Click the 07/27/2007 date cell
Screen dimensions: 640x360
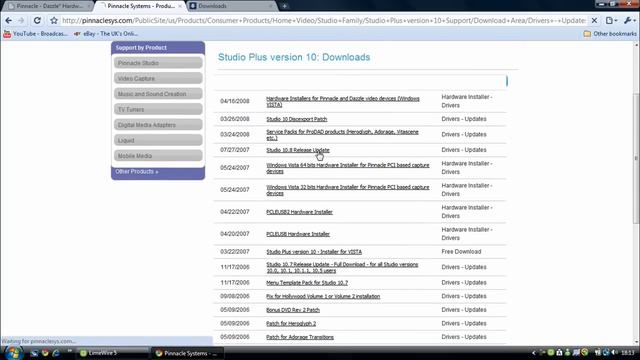coord(235,150)
